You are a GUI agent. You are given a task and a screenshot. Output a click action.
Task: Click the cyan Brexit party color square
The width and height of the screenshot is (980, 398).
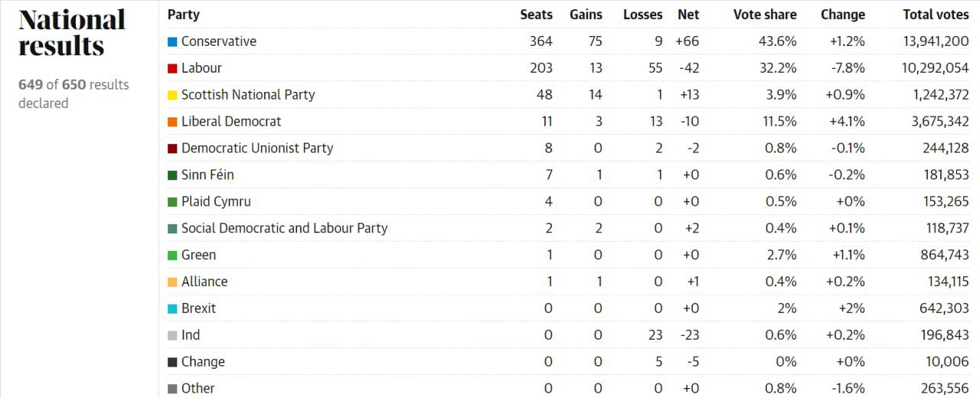pos(172,308)
